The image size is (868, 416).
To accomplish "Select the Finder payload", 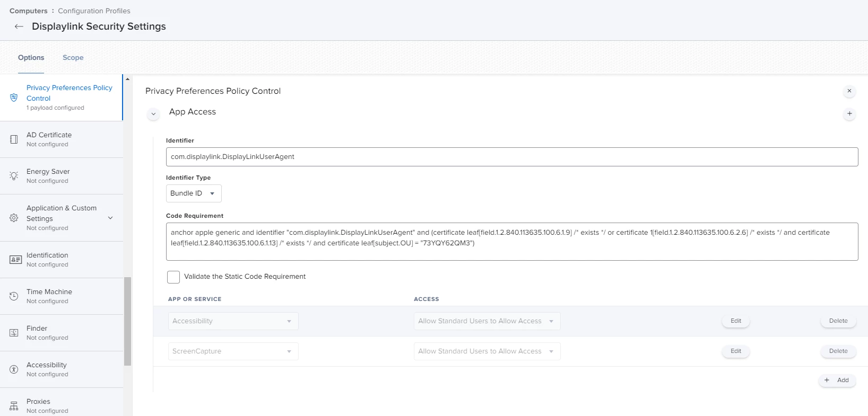I will pos(62,333).
